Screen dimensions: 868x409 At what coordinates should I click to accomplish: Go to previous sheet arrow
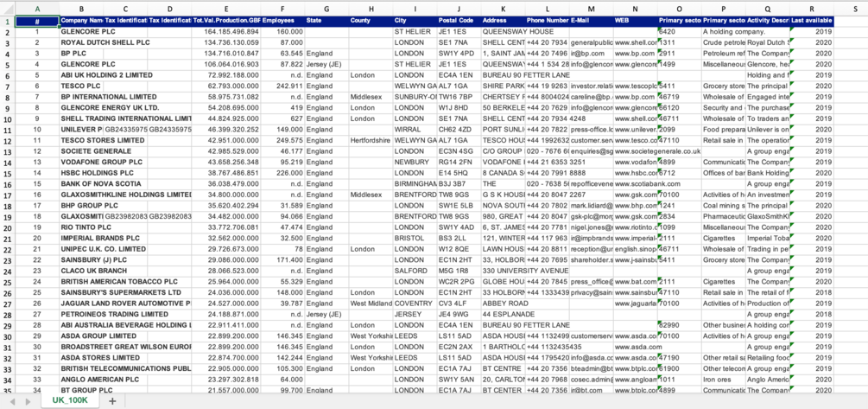click(12, 400)
